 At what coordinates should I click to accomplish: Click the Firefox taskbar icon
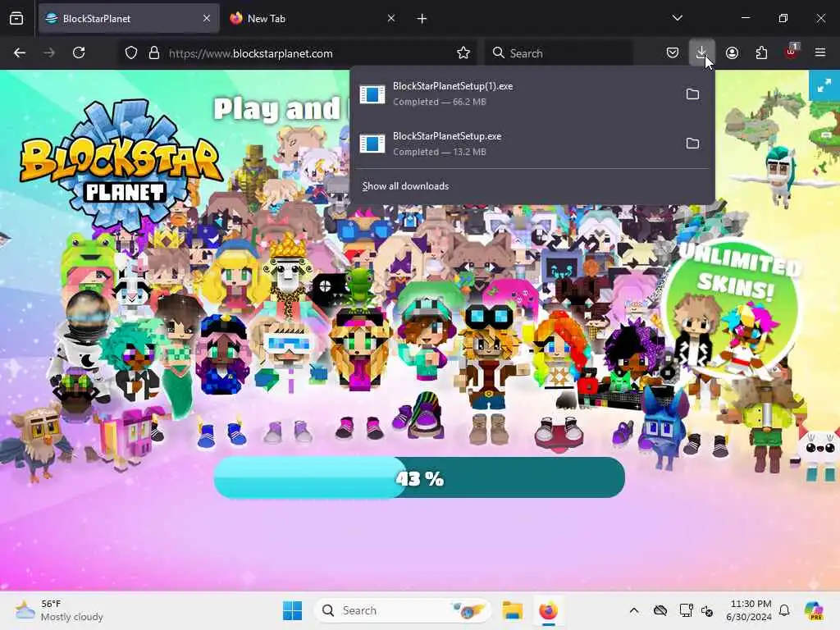(x=548, y=610)
